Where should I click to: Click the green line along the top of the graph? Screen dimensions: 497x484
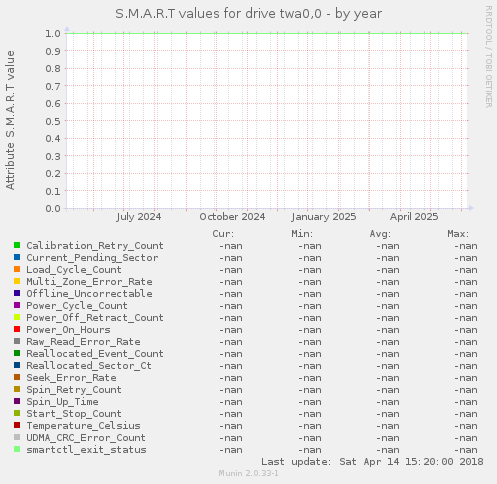coord(267,33)
